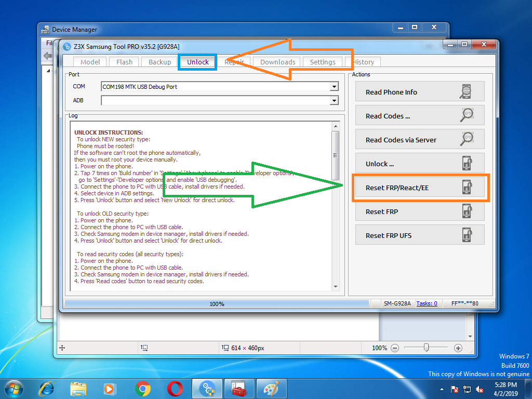Viewport: 532px width, 399px height.
Task: Switch to the Flash tab
Action: pyautogui.click(x=124, y=62)
